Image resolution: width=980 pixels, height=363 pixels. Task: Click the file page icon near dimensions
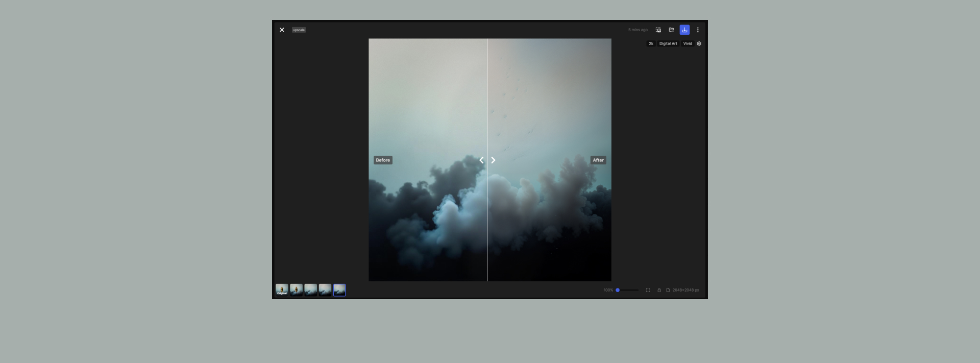pos(668,290)
